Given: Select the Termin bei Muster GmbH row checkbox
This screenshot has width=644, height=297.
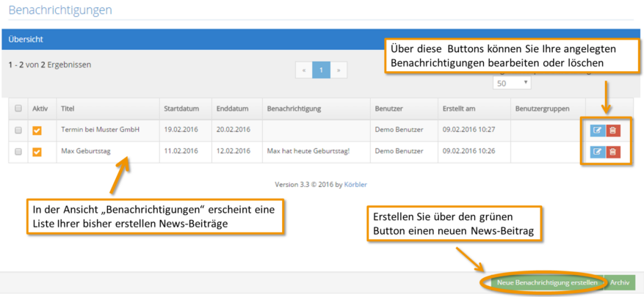Looking at the screenshot, I should click(x=18, y=130).
